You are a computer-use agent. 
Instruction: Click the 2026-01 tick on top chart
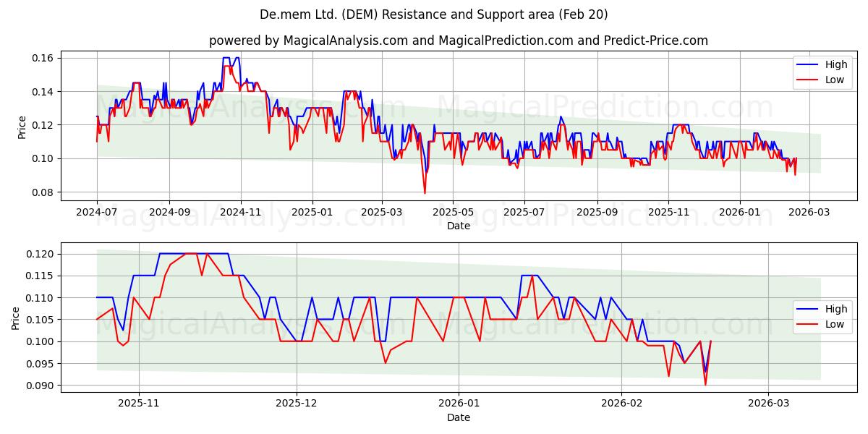[739, 213]
